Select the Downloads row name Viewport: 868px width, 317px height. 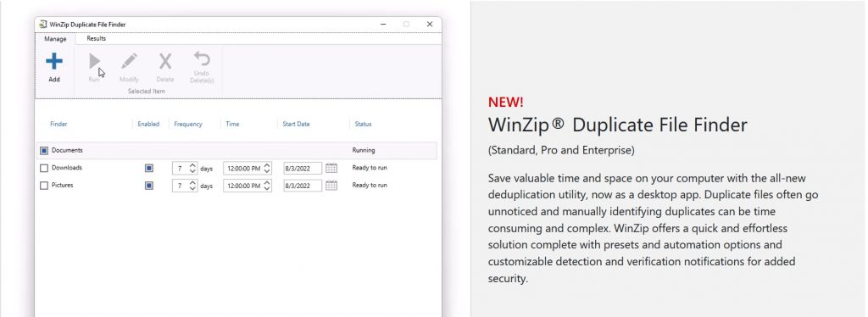pos(66,168)
